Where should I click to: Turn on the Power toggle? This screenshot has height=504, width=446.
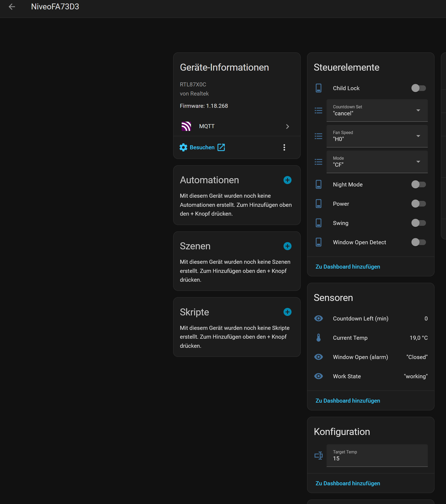(x=418, y=204)
